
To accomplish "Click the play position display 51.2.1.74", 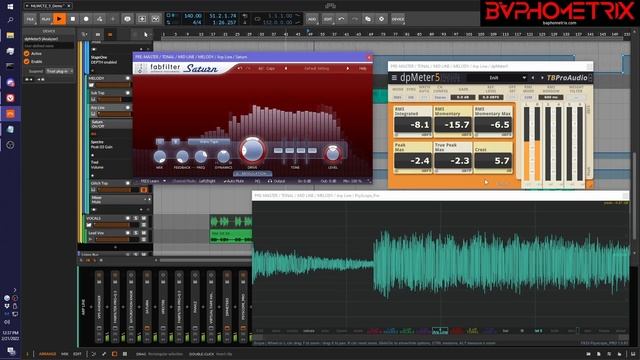I will tap(223, 16).
